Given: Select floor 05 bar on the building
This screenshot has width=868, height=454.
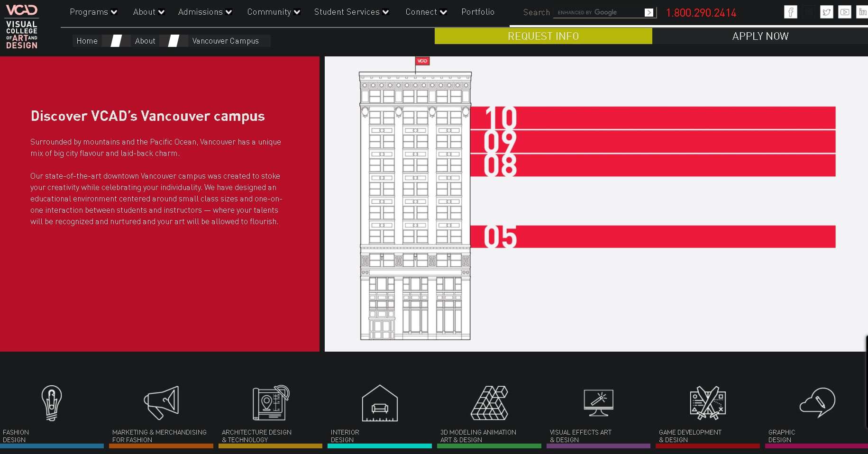Looking at the screenshot, I should tap(653, 236).
